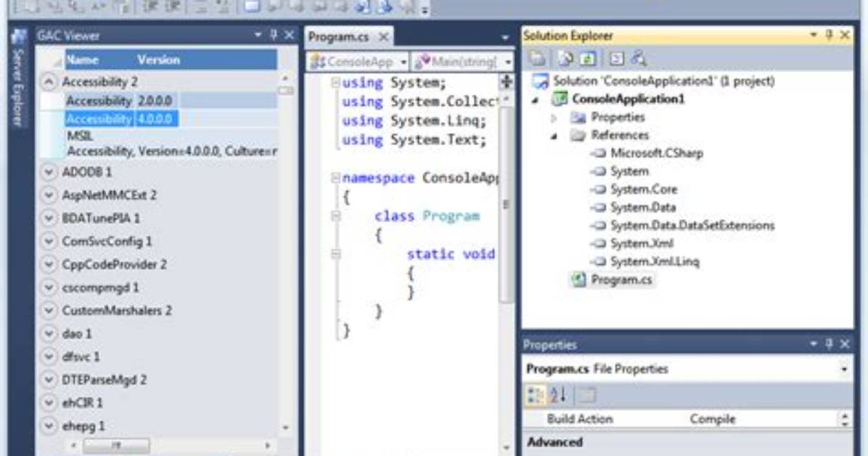
Task: Select the System.Data reference
Action: tap(643, 208)
